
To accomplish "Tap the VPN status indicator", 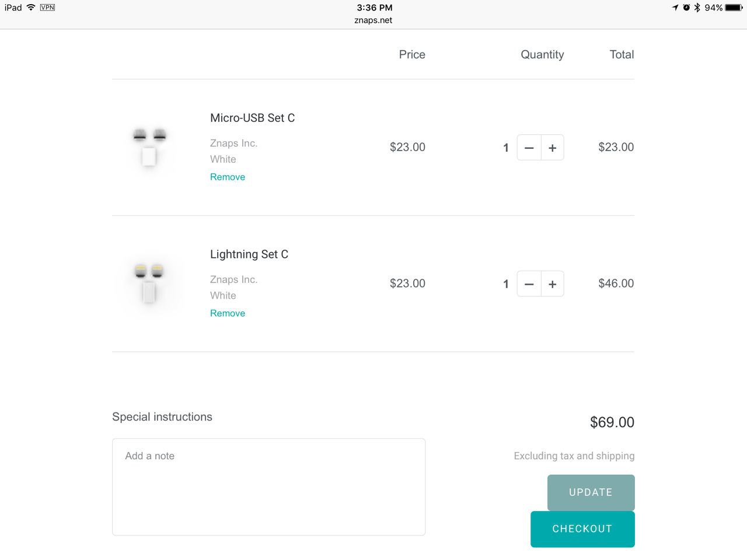I will (x=47, y=8).
